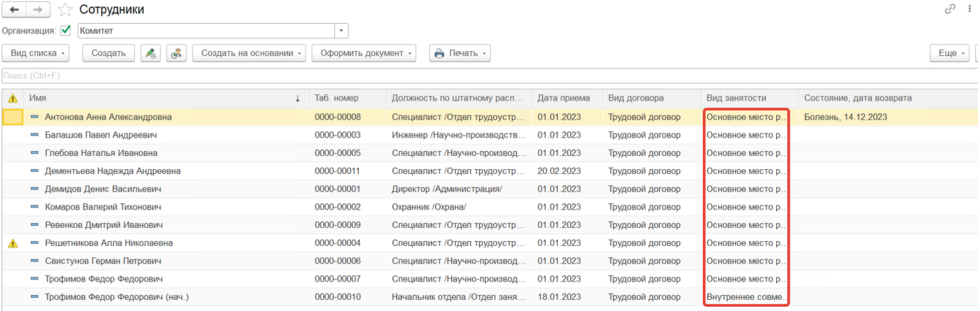Click the back navigation arrow
Image resolution: width=980 pixels, height=311 pixels.
point(15,10)
